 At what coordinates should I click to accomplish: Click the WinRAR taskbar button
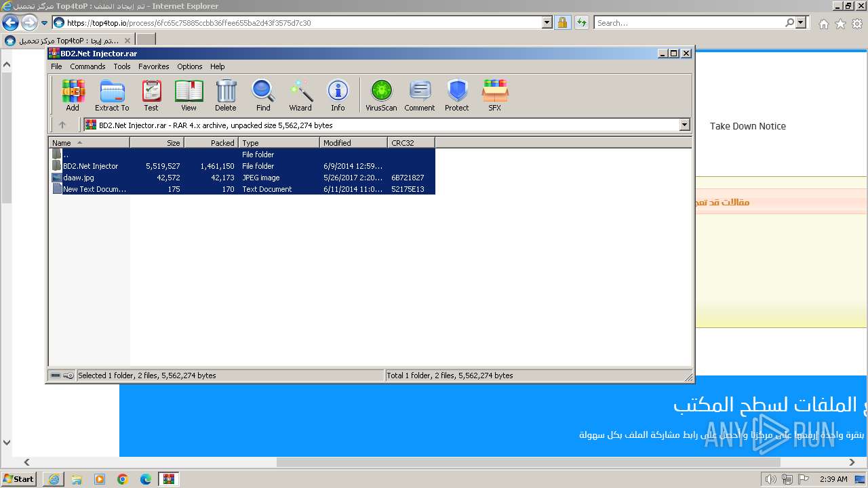(169, 479)
